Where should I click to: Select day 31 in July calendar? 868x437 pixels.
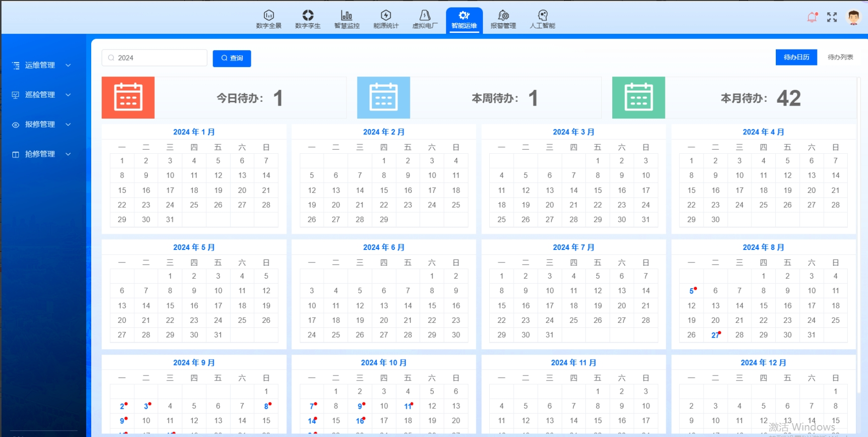(550, 335)
